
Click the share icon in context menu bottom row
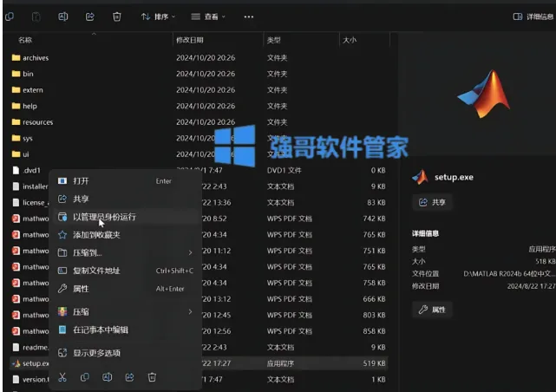point(130,377)
